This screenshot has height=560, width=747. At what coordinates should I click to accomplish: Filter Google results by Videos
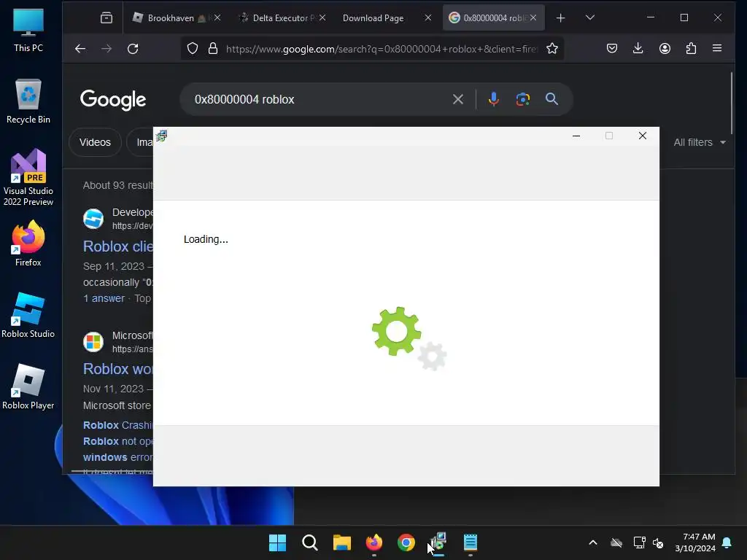click(x=95, y=142)
